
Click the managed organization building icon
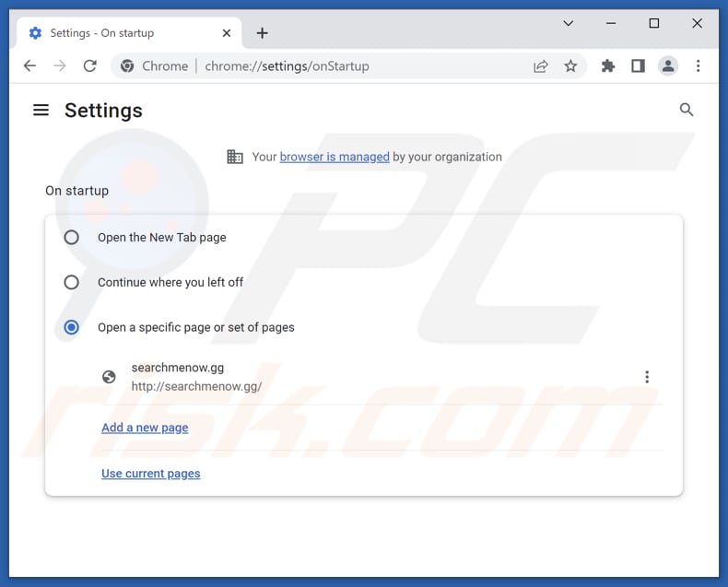(x=235, y=157)
